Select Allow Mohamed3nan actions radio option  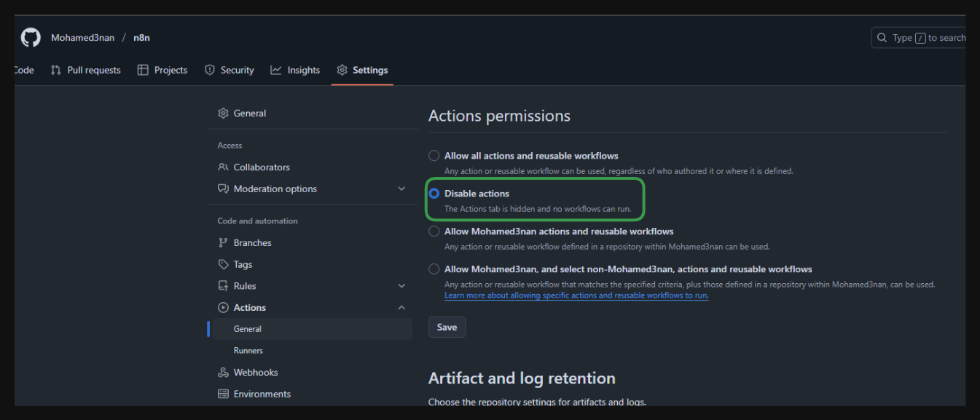click(434, 231)
